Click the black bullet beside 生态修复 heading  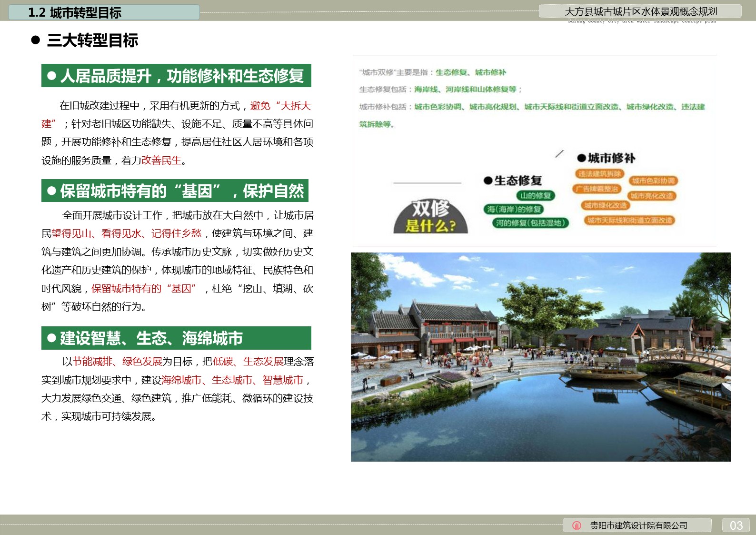tap(487, 181)
